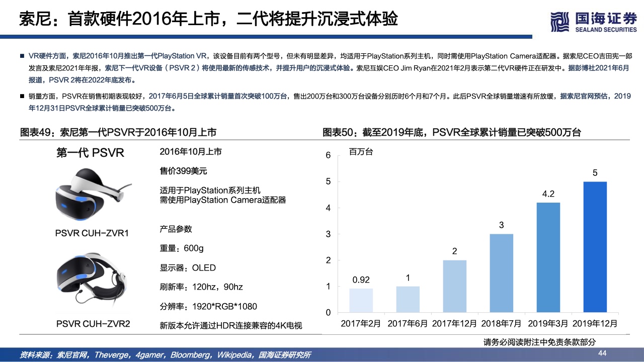Select the slide title about Sony's 2016 hardware

click(x=209, y=19)
